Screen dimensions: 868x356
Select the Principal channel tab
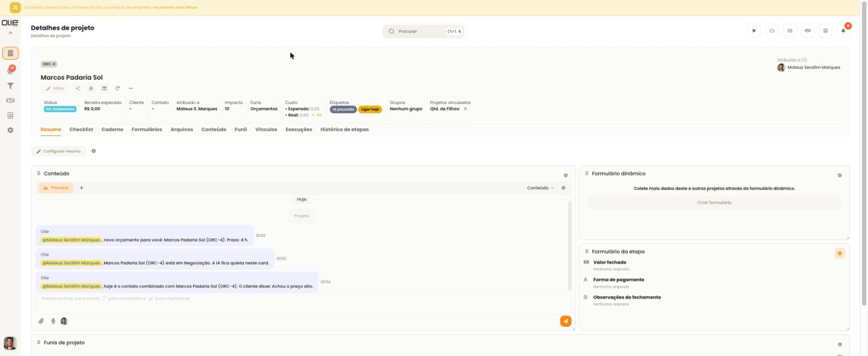click(x=55, y=188)
